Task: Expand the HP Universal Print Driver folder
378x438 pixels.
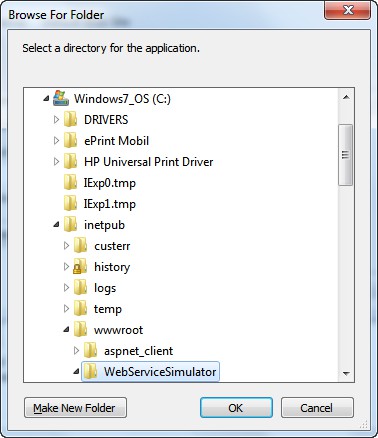Action: 56,161
